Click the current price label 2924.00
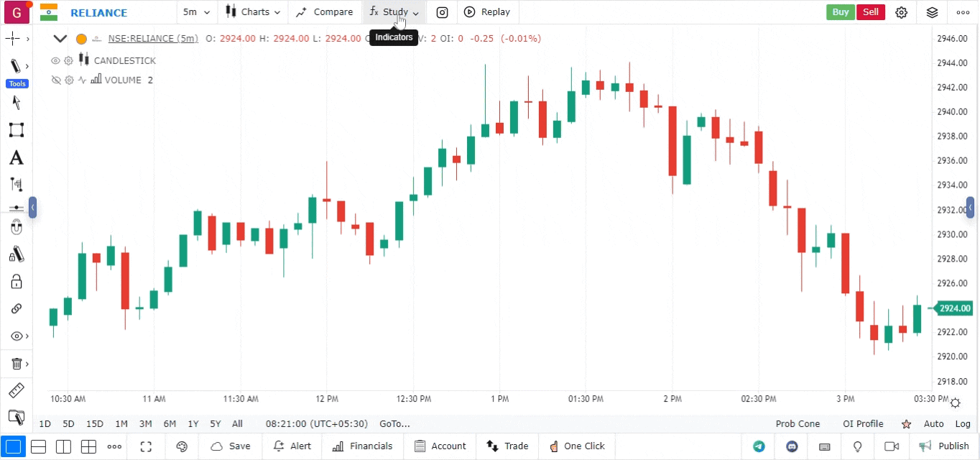980x460 pixels. [954, 308]
